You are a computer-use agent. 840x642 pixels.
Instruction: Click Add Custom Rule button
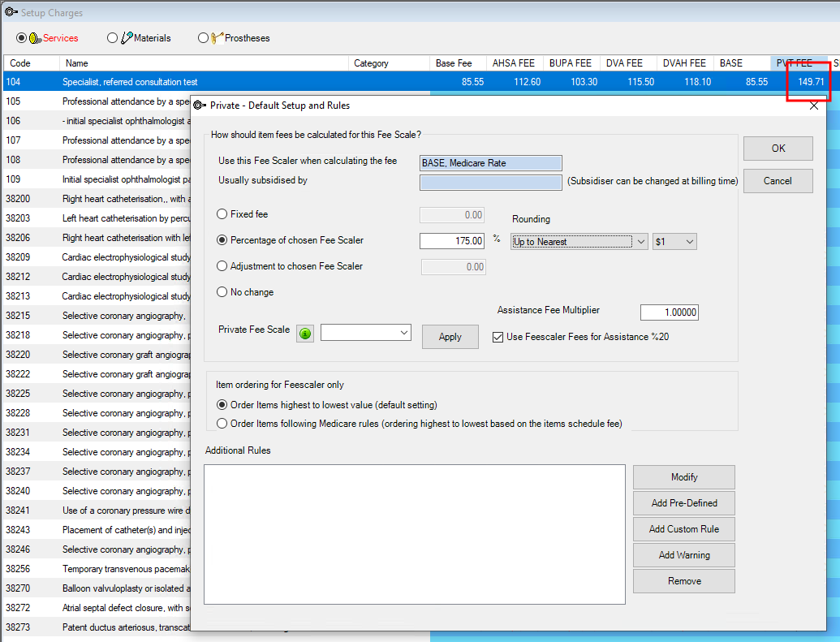[684, 529]
